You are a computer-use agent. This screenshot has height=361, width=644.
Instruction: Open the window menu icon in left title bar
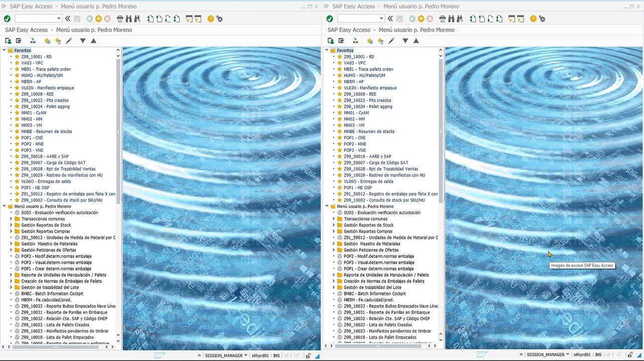tap(4, 7)
